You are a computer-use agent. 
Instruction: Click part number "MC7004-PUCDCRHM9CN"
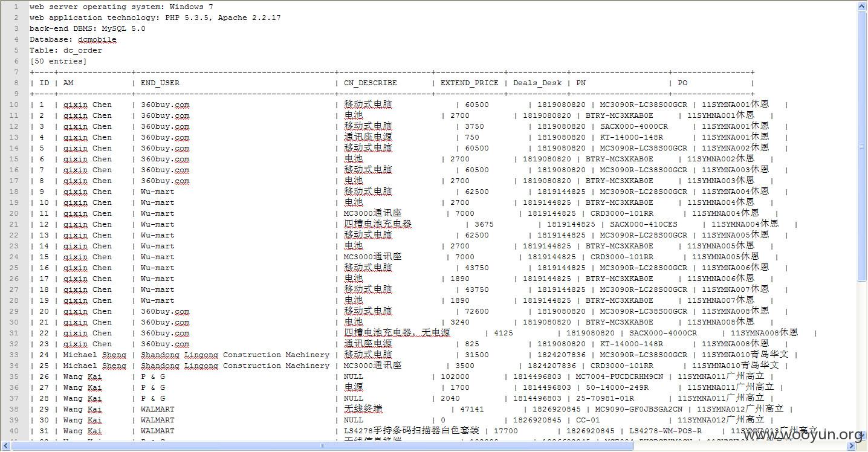pos(620,377)
